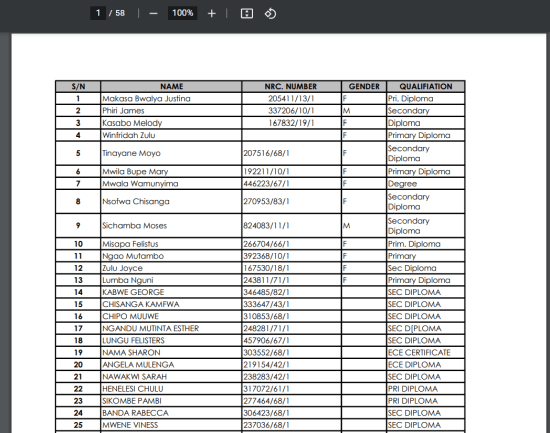Select the name Zulu Joyce

click(x=122, y=268)
